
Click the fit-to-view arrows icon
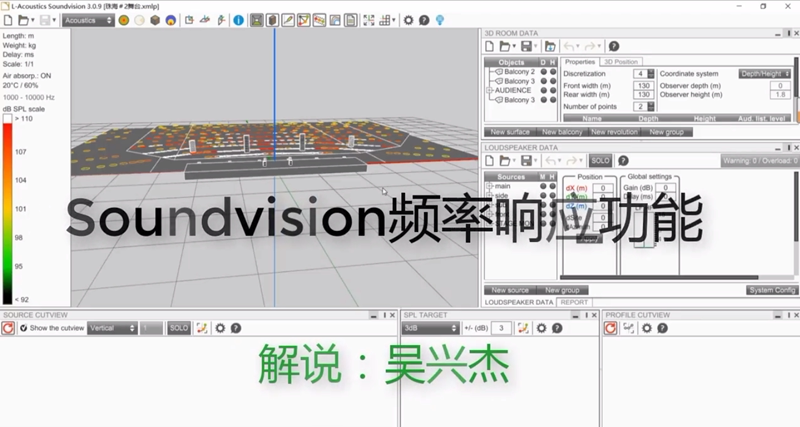[368, 20]
